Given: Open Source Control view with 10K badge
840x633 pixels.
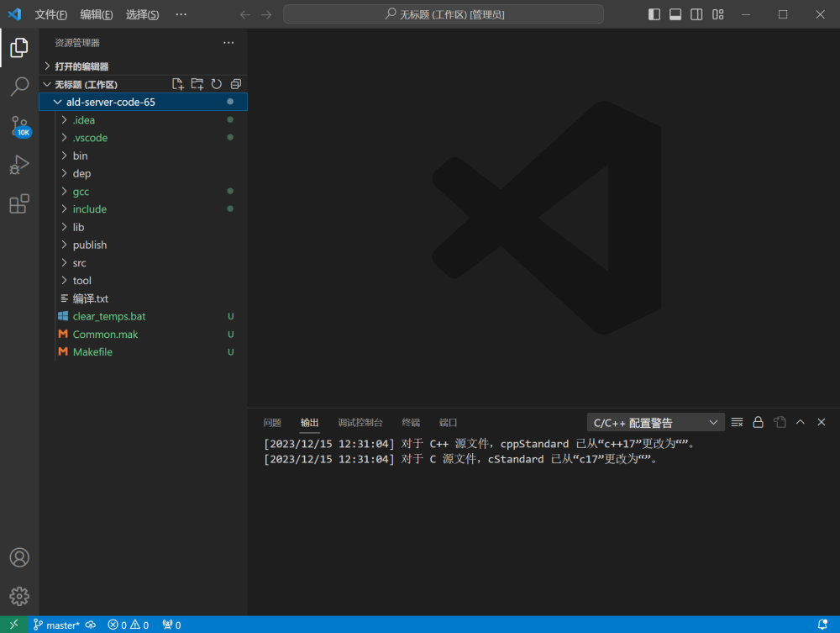Looking at the screenshot, I should (x=19, y=126).
